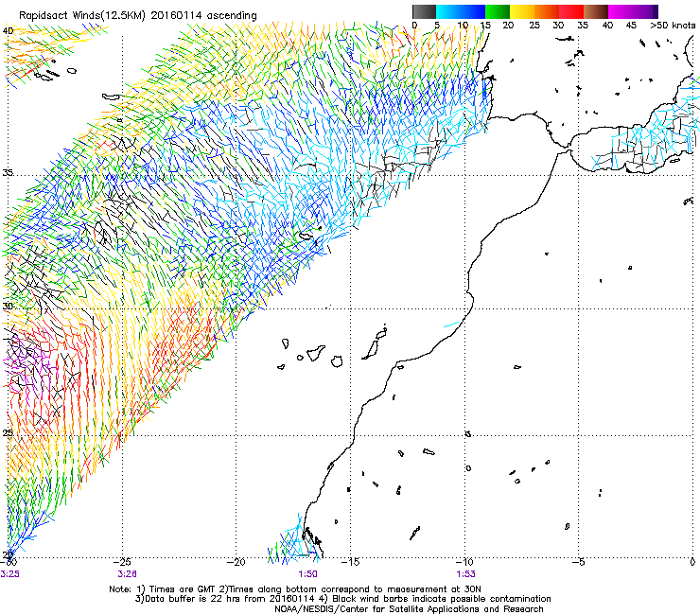Click the brown 35-40 knots legend segment
This screenshot has height=615, width=700.
(x=596, y=11)
